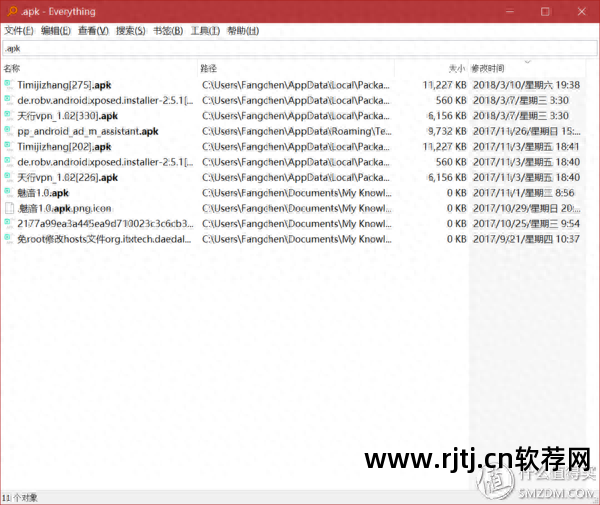Click the blank icon of 魅音1.0.apk.png.icon
Viewport: 600px width, 505px height.
pyautogui.click(x=9, y=208)
